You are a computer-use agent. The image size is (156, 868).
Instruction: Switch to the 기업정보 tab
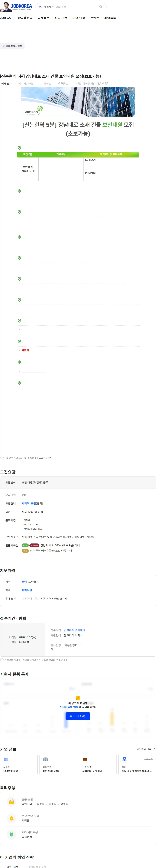pos(46,84)
